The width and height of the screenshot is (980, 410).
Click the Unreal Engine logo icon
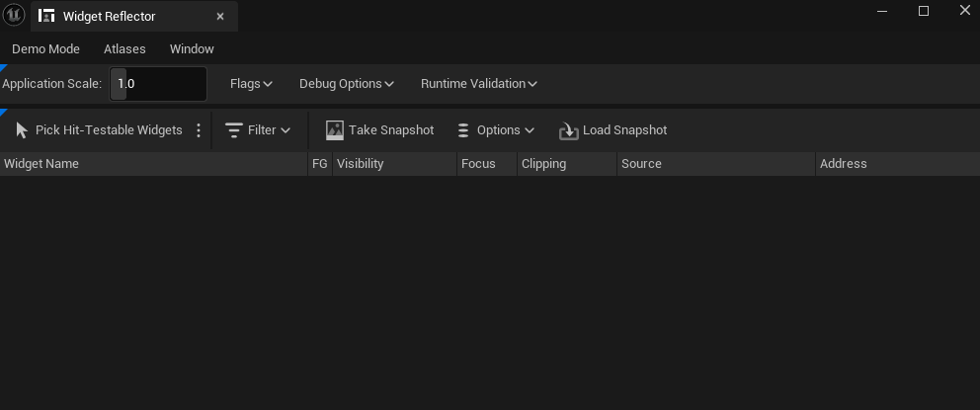pyautogui.click(x=14, y=15)
